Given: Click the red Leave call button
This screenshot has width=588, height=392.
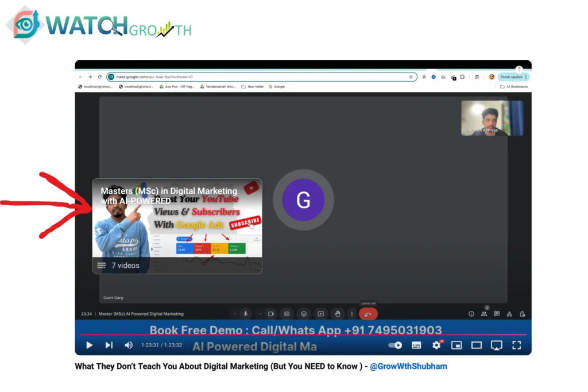Looking at the screenshot, I should (x=368, y=314).
